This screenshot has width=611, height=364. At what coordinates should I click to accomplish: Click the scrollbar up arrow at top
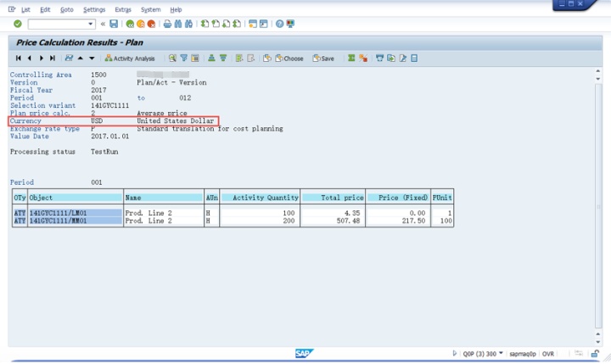(x=598, y=71)
